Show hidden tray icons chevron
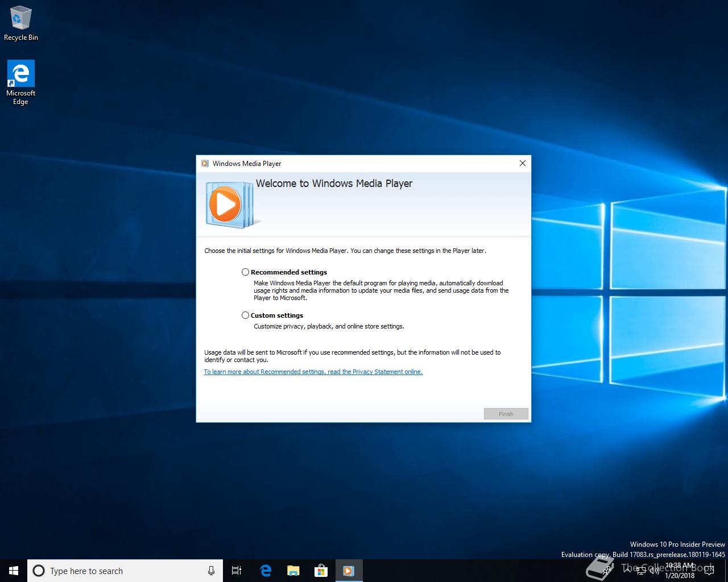The image size is (728, 582). pos(627,571)
